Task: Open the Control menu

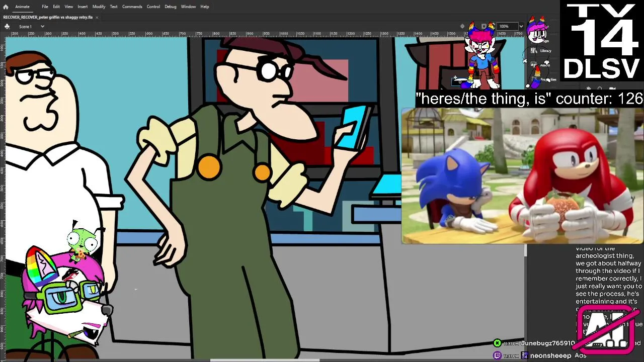Action: (153, 7)
